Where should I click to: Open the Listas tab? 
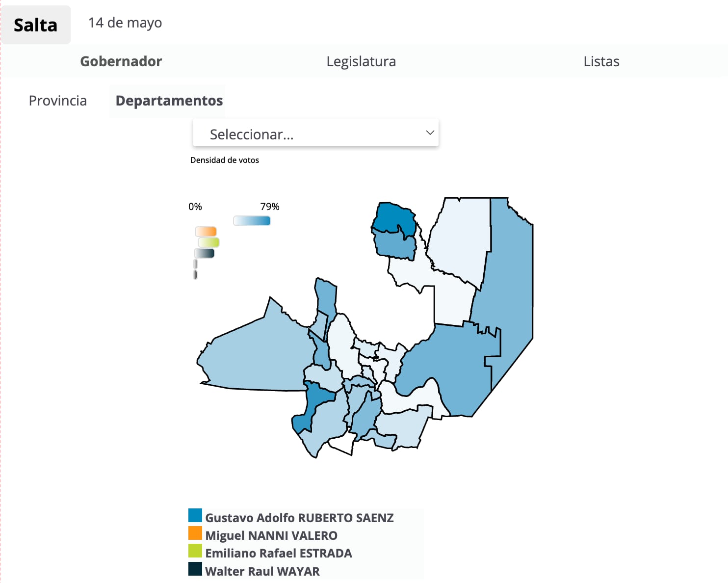pyautogui.click(x=601, y=61)
